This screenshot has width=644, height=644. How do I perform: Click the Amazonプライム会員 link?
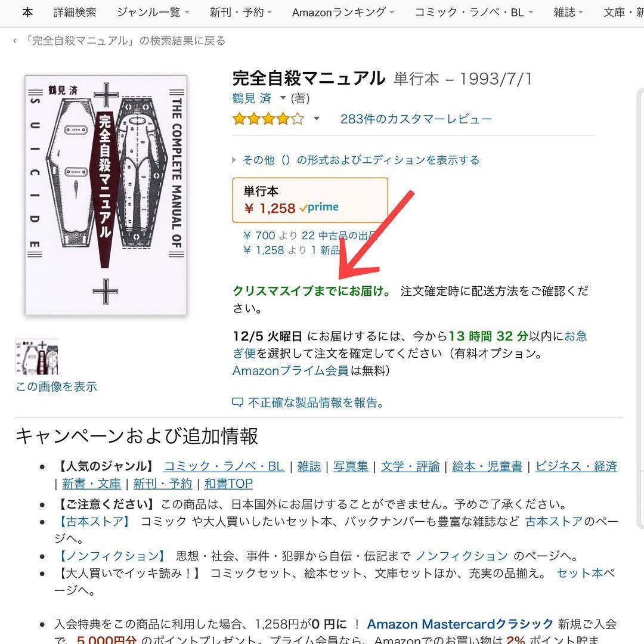pyautogui.click(x=290, y=370)
